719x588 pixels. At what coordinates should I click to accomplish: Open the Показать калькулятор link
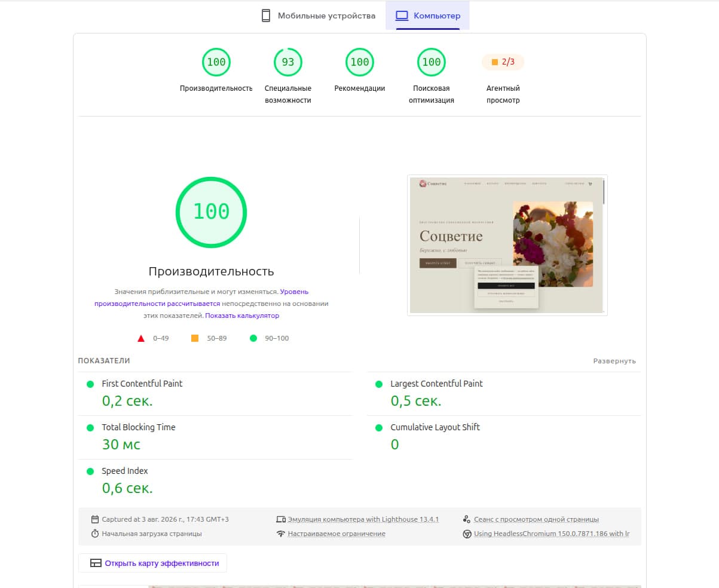[x=242, y=316]
